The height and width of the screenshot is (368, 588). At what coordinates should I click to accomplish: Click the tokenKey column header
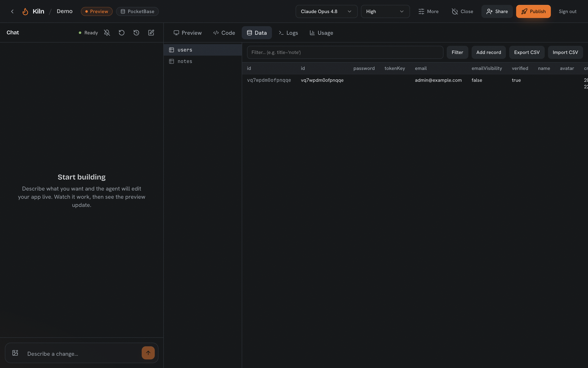pos(395,68)
